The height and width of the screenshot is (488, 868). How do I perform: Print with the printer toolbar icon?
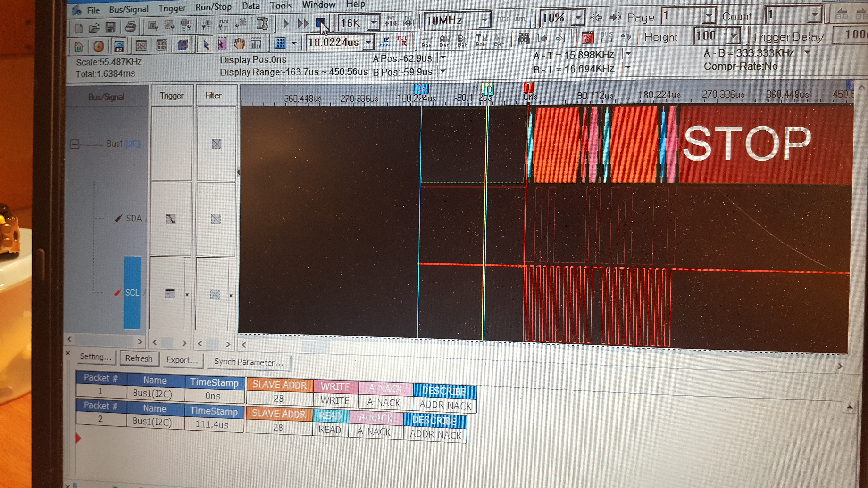coord(131,26)
